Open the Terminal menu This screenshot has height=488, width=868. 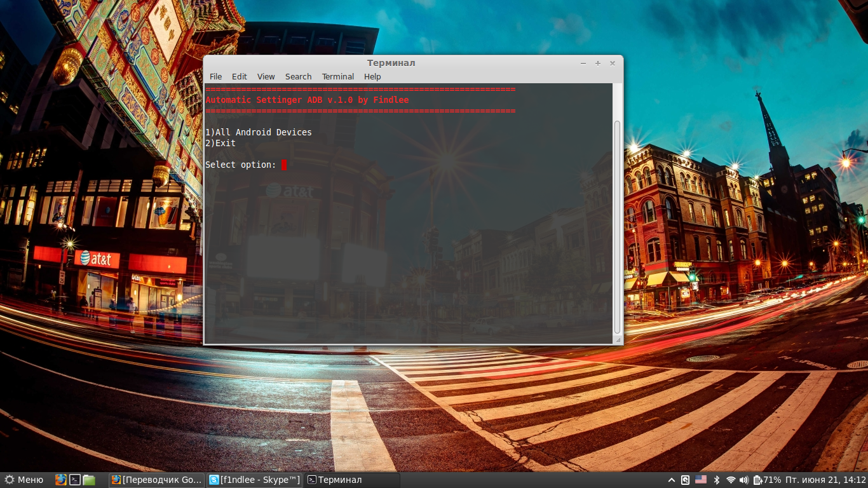coord(337,76)
